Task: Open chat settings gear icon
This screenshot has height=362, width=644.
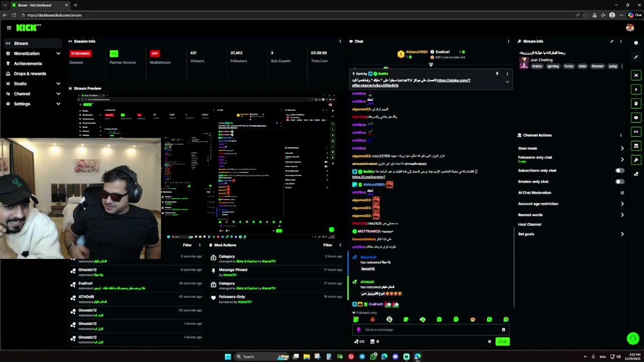Action: pyautogui.click(x=490, y=341)
